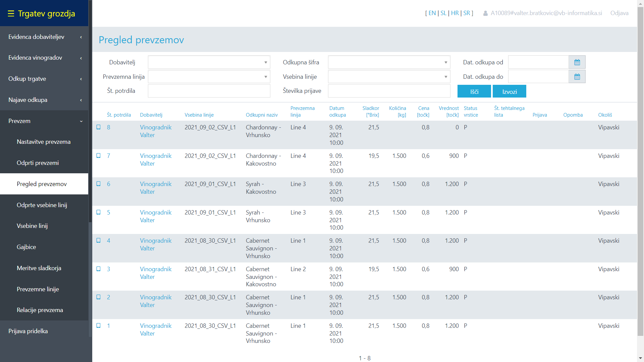
Task: Click Syrah - Vrhunsko cell
Action: coord(258,216)
